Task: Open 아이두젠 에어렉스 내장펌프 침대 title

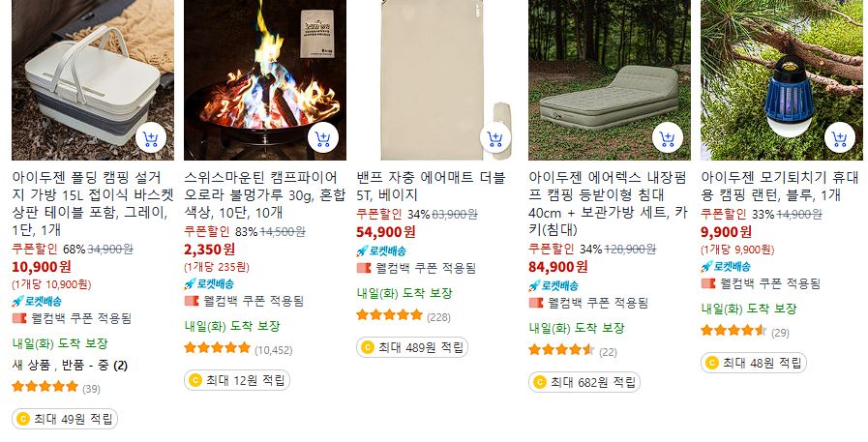Action: tap(609, 203)
